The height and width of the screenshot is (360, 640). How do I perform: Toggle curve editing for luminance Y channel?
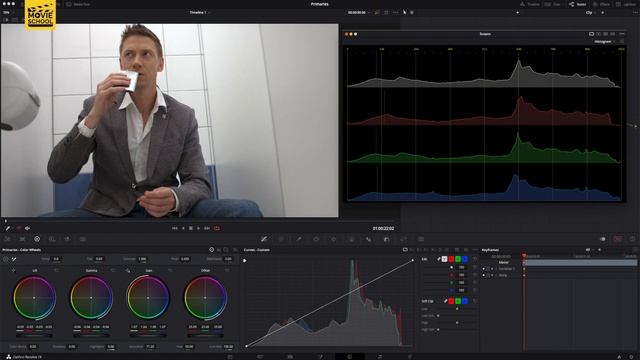(444, 259)
